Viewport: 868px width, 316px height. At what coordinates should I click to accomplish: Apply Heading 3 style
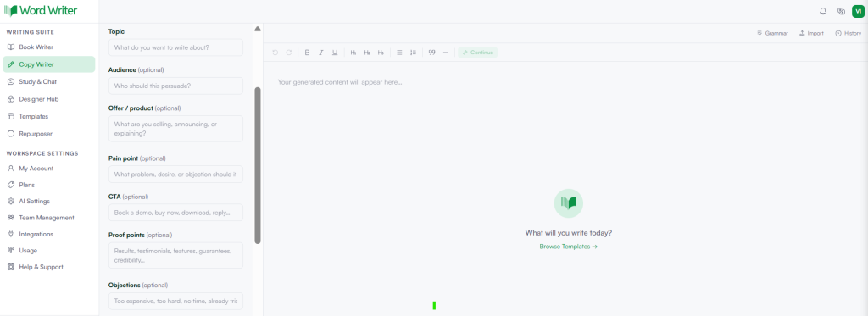pos(381,53)
